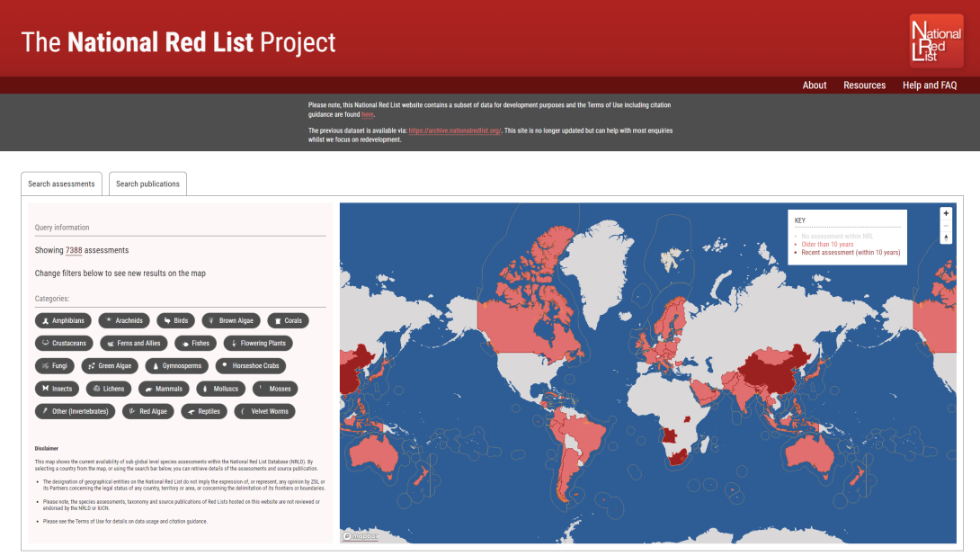The height and width of the screenshot is (556, 980).
Task: Filter assessments by Velvet Worms
Action: (x=265, y=411)
